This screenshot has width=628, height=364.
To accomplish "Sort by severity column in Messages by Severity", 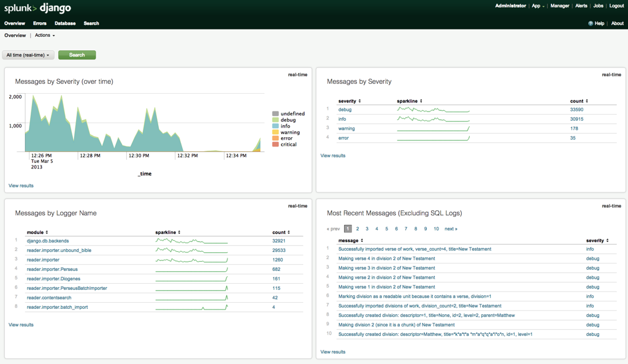I will click(349, 101).
